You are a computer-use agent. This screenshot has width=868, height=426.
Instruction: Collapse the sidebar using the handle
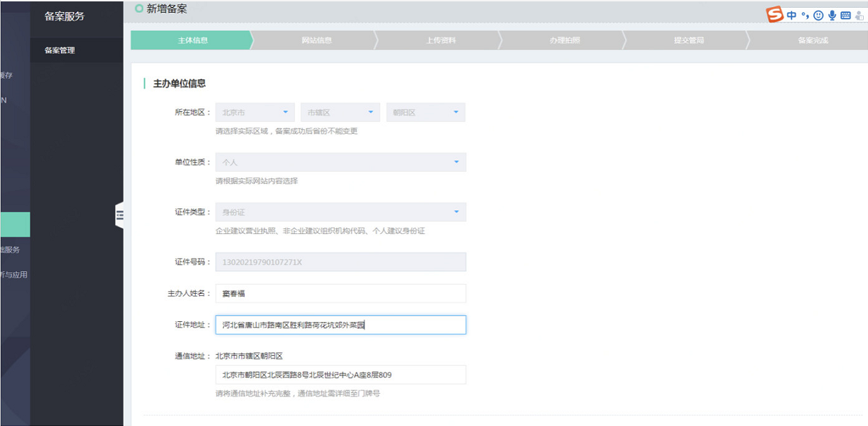119,215
